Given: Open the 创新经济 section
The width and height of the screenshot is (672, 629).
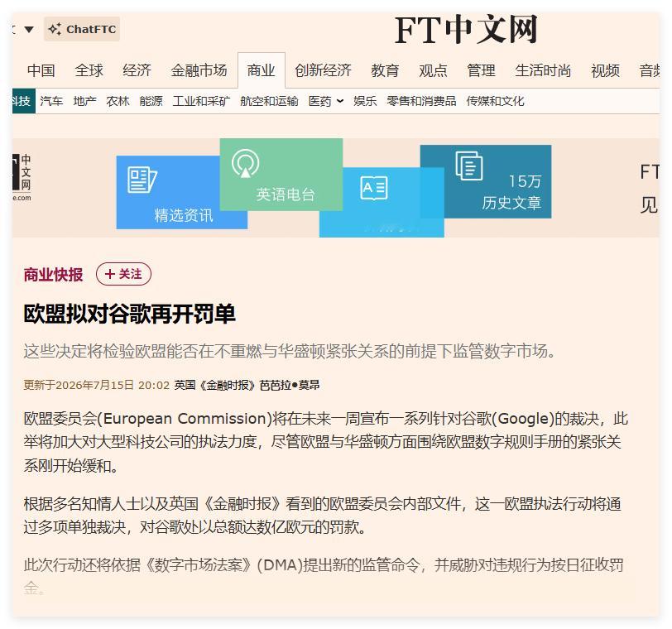Looking at the screenshot, I should coord(323,70).
